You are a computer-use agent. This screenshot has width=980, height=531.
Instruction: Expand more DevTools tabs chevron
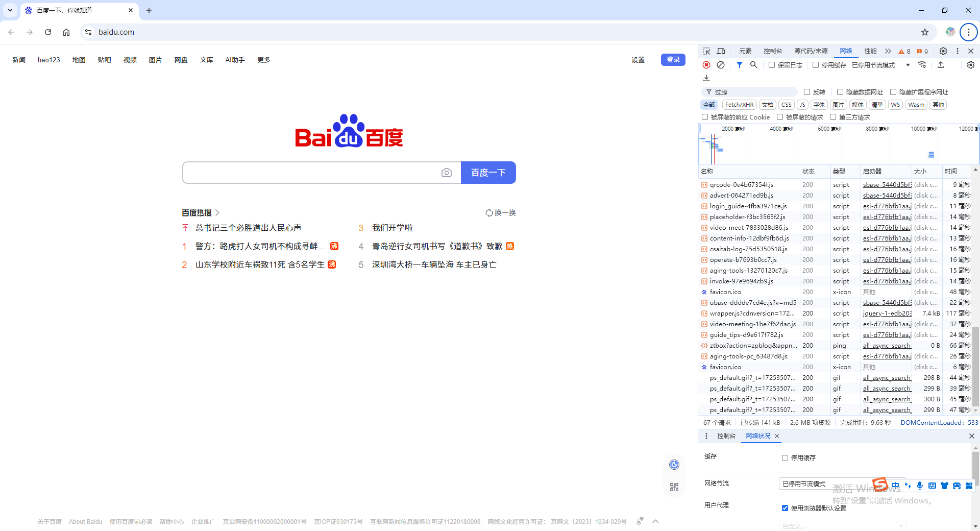[888, 51]
